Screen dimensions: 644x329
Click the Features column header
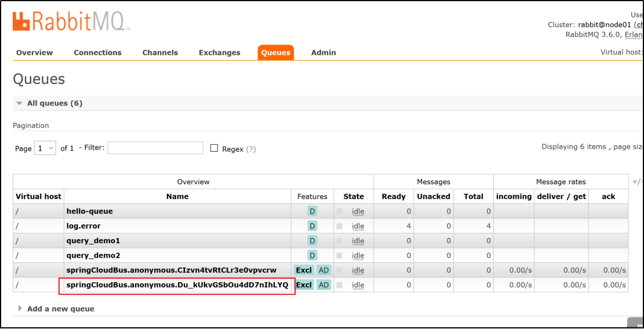click(312, 196)
